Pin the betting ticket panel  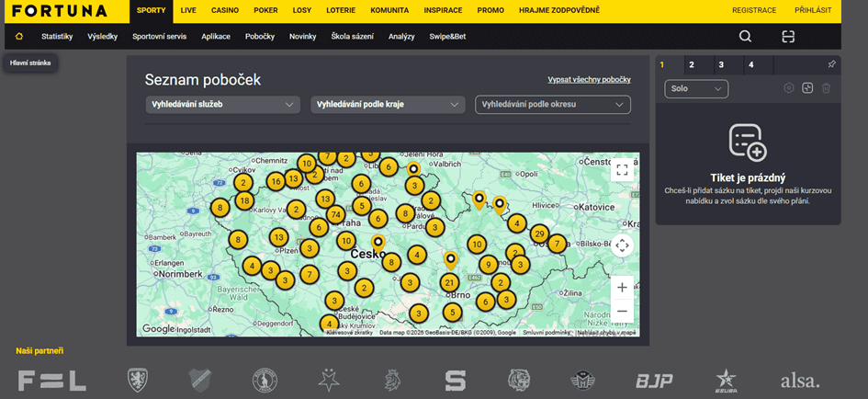point(831,64)
